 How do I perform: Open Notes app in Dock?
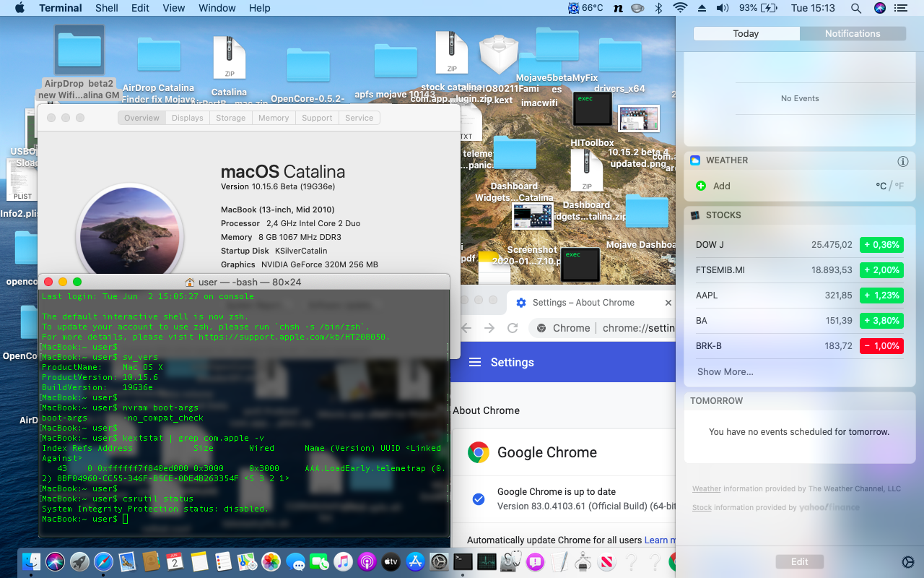point(199,561)
